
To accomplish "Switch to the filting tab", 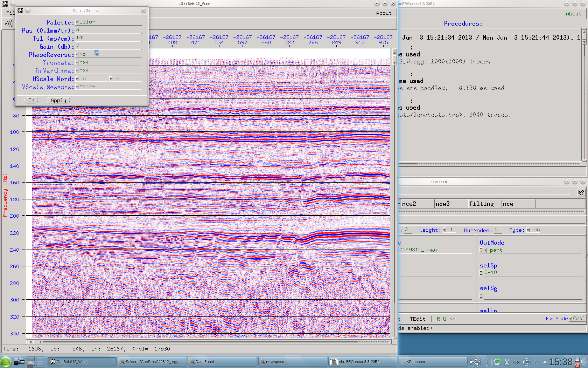I will 484,204.
